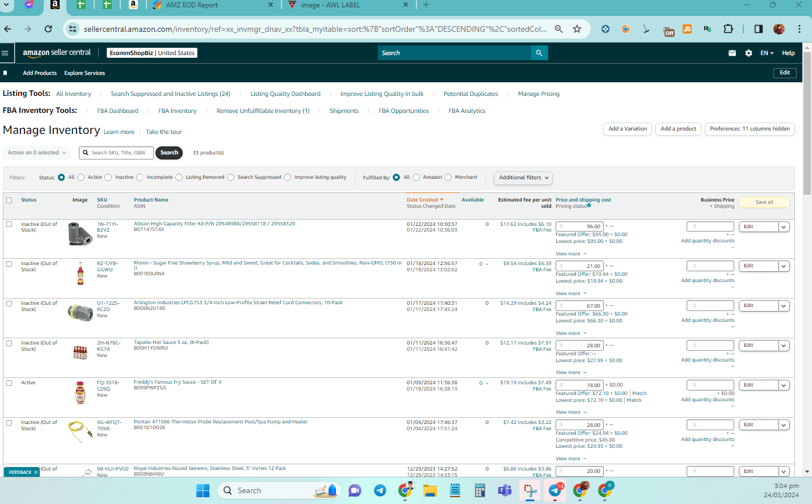Reload the current browser page
This screenshot has width=812, height=504.
tap(48, 29)
